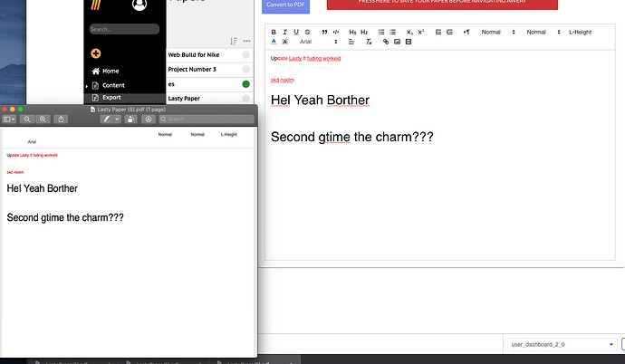Apply subscript formatting

(409, 32)
